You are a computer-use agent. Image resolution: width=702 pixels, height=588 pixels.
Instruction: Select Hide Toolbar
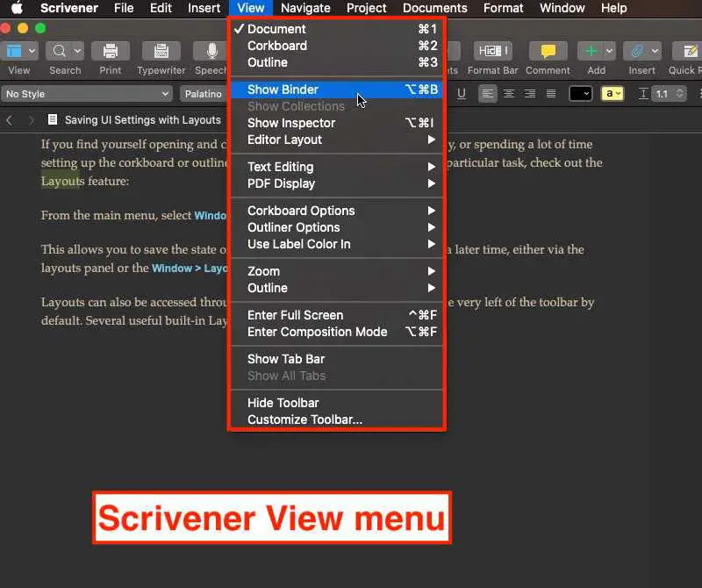tap(336, 403)
